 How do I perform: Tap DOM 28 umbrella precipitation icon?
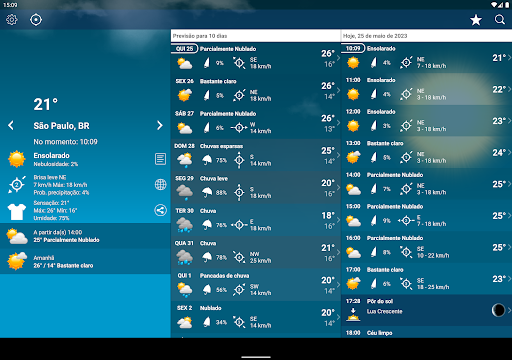207,160
